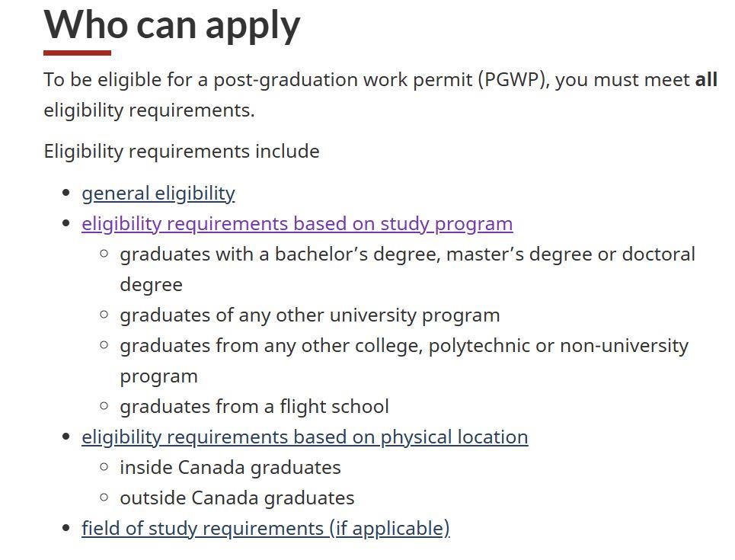Click "graduates of any other university program"

coord(309,315)
